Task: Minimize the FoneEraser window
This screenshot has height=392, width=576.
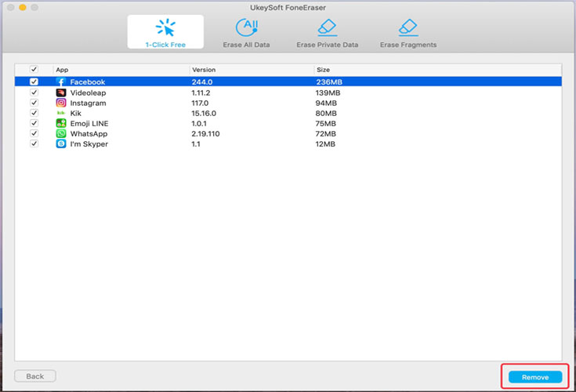Action: (23, 7)
